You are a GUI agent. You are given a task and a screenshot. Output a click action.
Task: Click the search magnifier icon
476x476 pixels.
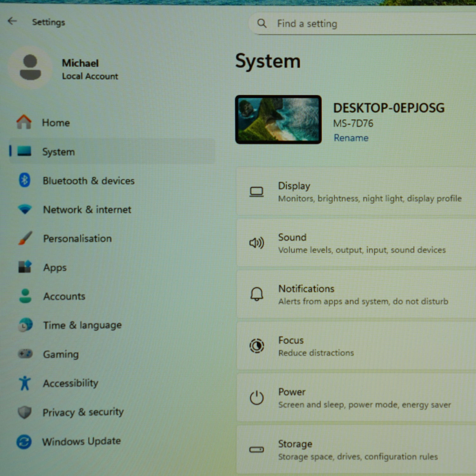click(x=262, y=23)
